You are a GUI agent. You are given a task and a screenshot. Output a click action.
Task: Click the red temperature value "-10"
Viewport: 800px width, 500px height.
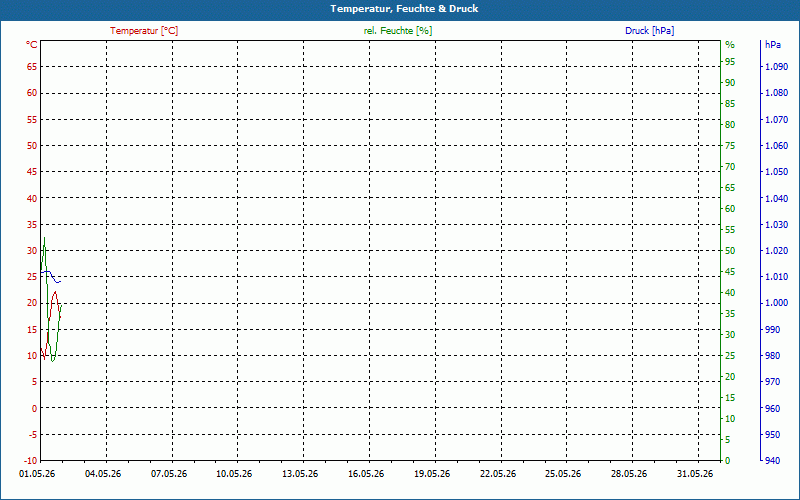click(x=31, y=461)
